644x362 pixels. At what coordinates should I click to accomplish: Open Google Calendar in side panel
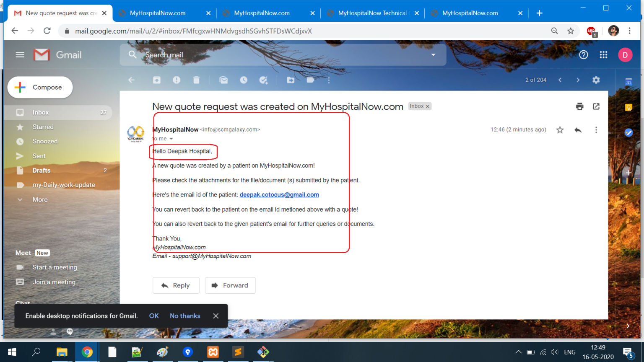click(628, 82)
